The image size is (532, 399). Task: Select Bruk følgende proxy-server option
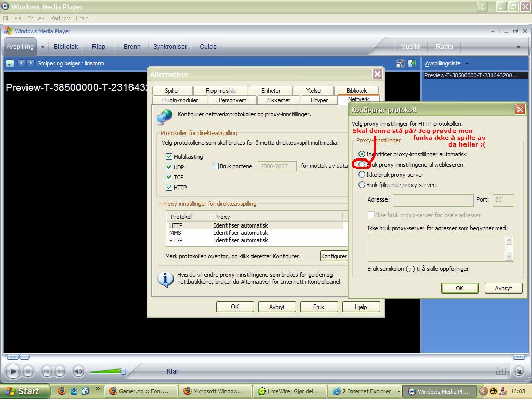362,184
